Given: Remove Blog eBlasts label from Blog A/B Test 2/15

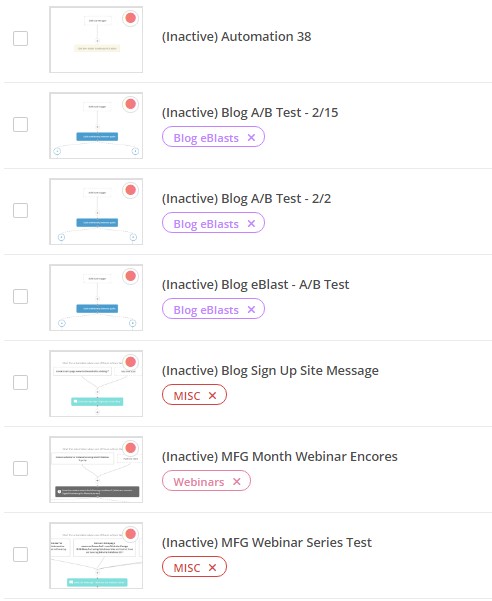Looking at the screenshot, I should (251, 138).
